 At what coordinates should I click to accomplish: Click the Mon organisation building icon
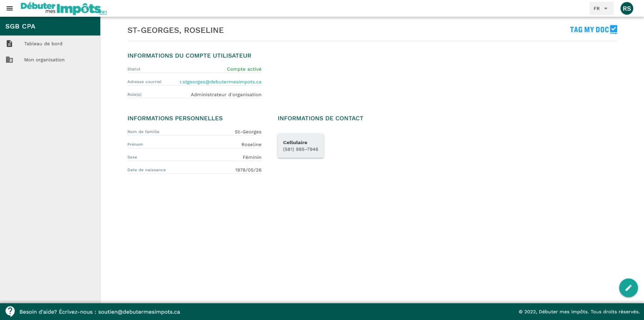[10, 60]
